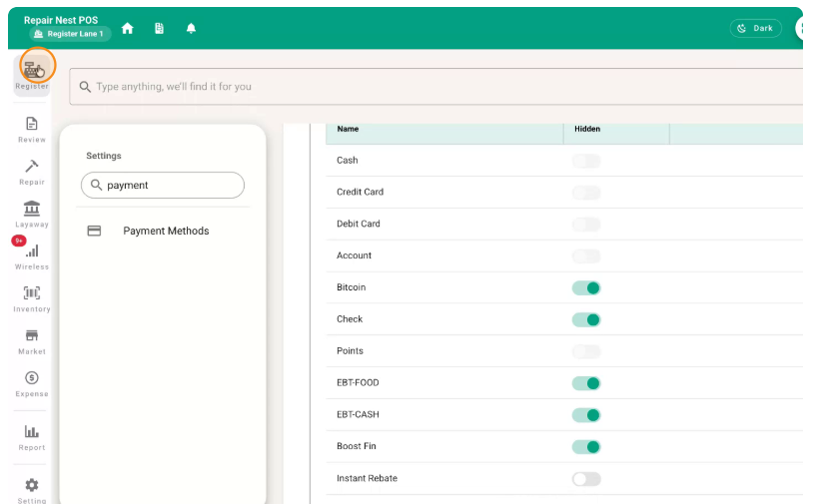Toggle Hidden switch for Debit Card
Viewport: 813px width, 504px height.
pos(586,225)
